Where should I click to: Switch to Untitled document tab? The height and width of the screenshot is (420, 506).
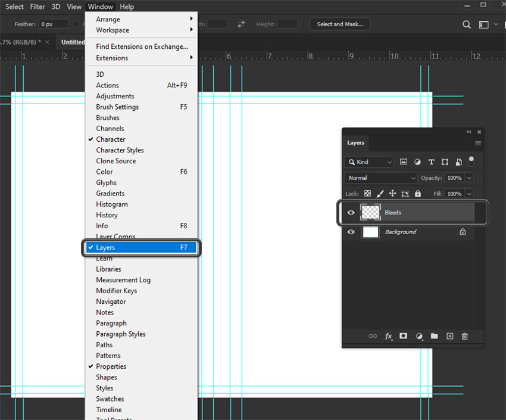pos(73,42)
